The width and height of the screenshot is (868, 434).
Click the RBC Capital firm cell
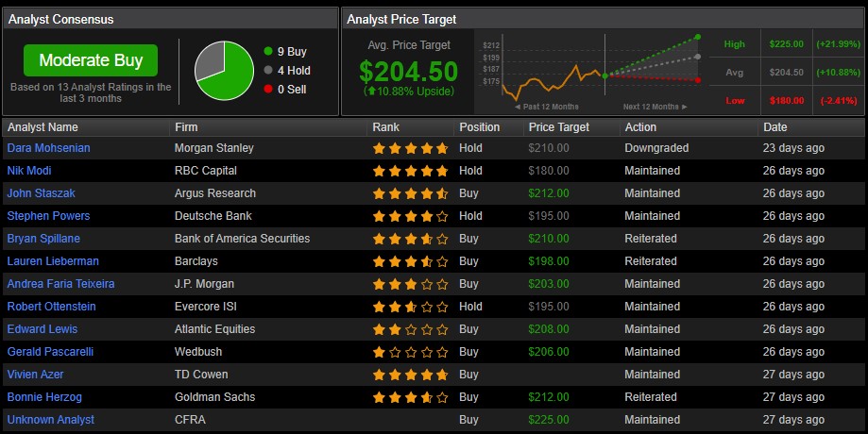[x=205, y=171]
